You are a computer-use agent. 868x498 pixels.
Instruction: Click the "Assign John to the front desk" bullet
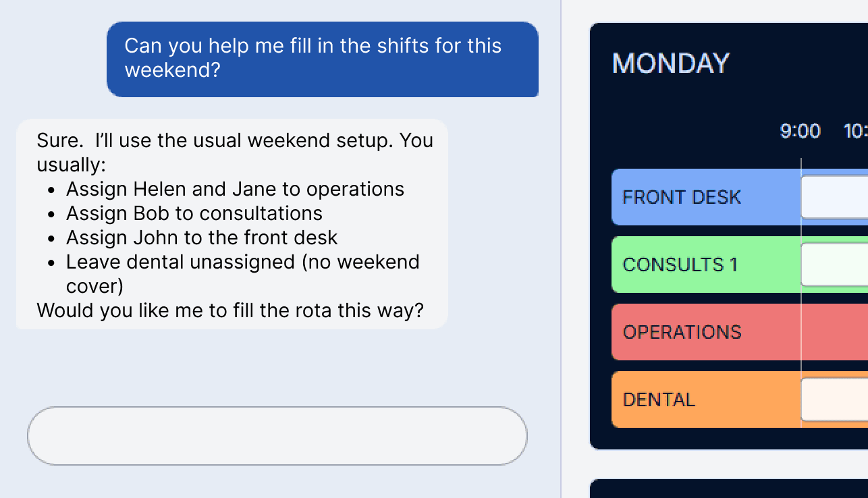tap(202, 238)
